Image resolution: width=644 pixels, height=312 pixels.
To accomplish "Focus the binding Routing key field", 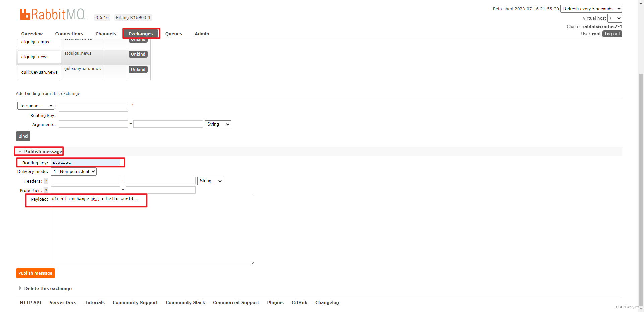I will 93,115.
